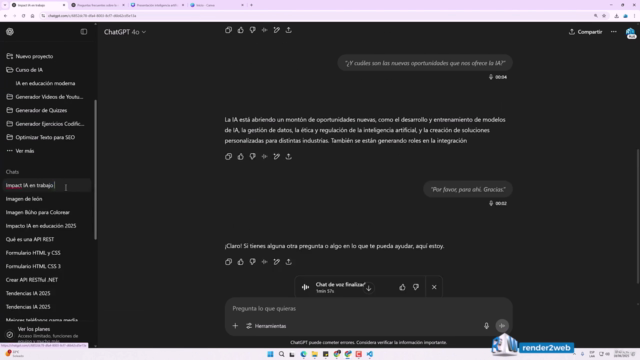Open the Qué es una API REST chat
Image resolution: width=640 pixels, height=360 pixels.
point(30,239)
